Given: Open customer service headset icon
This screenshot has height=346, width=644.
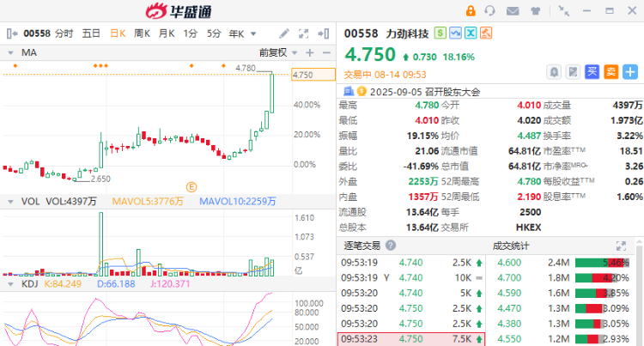Looking at the screenshot, I should coord(489,11).
